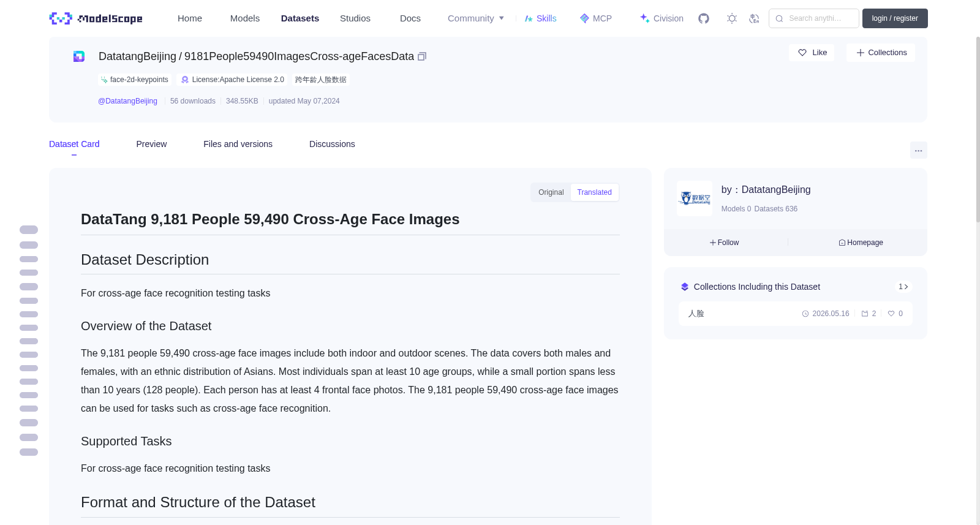
Task: Open the Datasets nav item
Action: 300,18
